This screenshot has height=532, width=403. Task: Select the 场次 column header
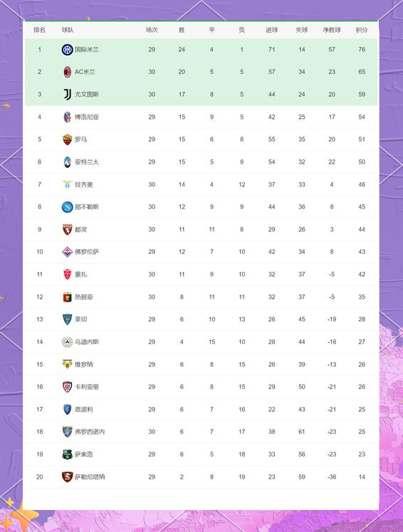(x=152, y=30)
